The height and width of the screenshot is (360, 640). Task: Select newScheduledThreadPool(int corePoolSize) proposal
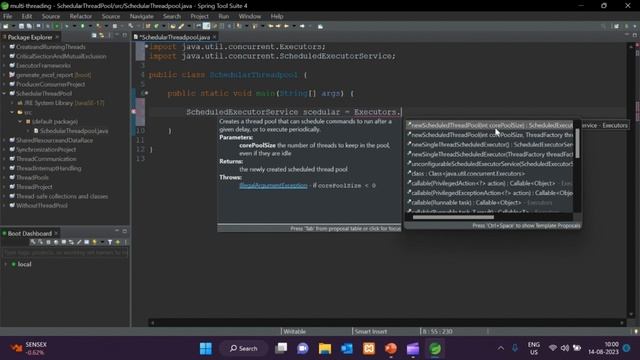(x=490, y=125)
